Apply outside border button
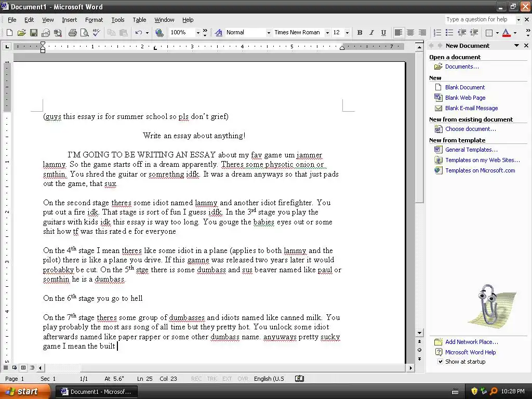Screen dimensions: 532x399 pyautogui.click(x=489, y=33)
